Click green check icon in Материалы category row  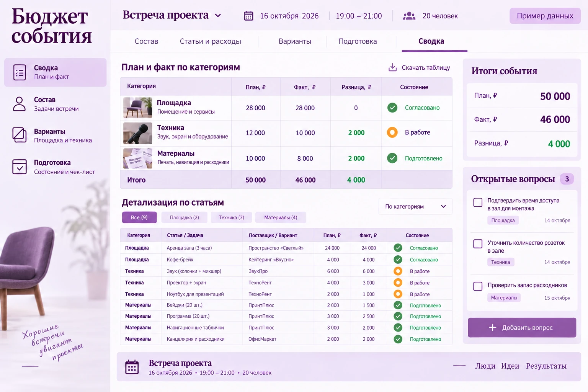(392, 158)
